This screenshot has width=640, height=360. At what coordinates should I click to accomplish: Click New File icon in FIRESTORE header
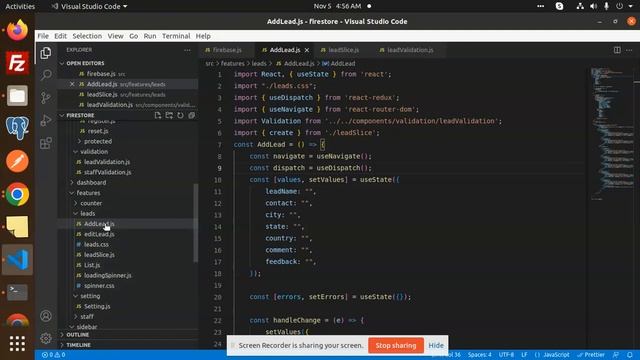pyautogui.click(x=158, y=116)
